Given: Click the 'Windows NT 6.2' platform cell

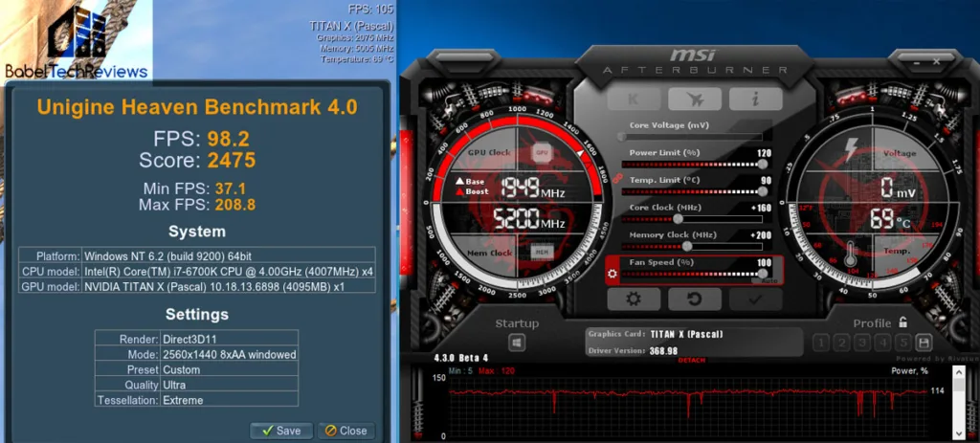Looking at the screenshot, I should coord(229,255).
